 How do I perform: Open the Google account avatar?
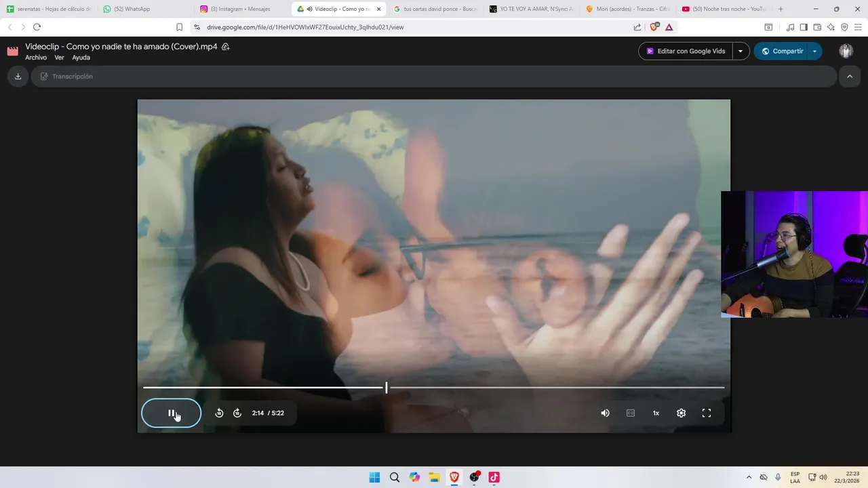coord(846,51)
